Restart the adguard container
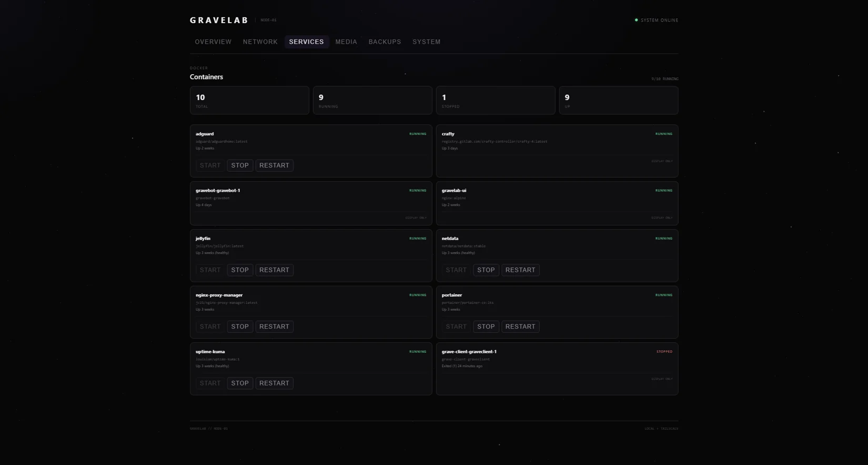 pyautogui.click(x=275, y=165)
